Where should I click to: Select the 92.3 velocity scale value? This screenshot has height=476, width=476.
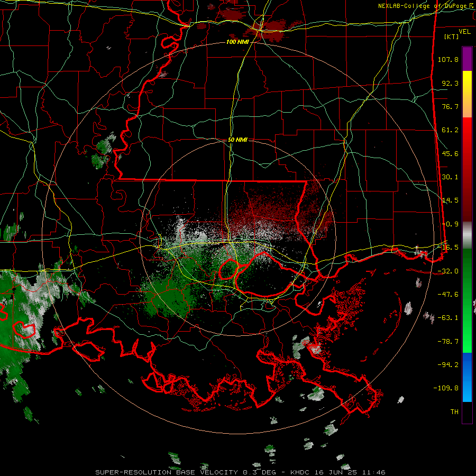tap(450, 83)
